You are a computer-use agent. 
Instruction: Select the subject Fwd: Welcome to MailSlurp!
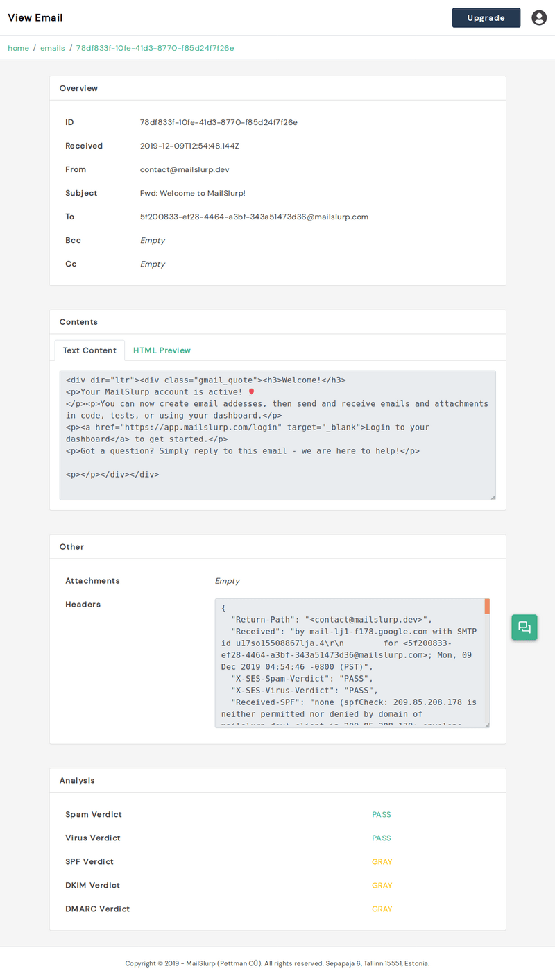click(193, 193)
